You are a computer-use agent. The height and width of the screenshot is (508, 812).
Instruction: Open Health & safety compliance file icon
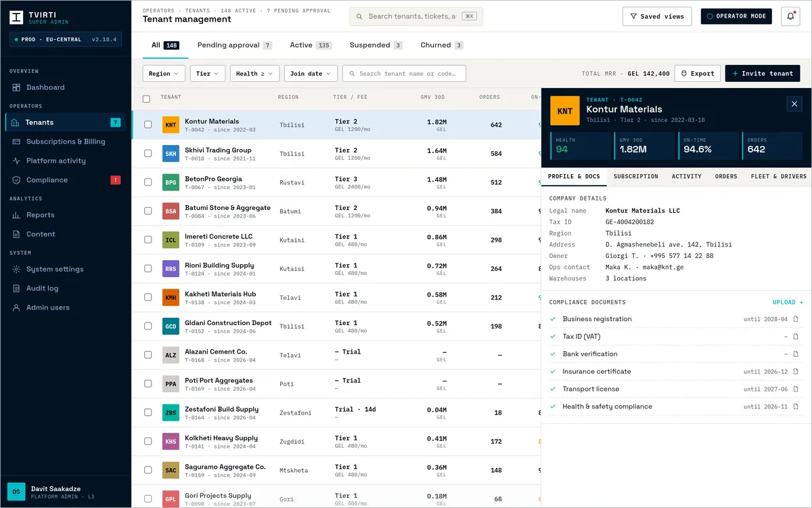click(x=796, y=406)
